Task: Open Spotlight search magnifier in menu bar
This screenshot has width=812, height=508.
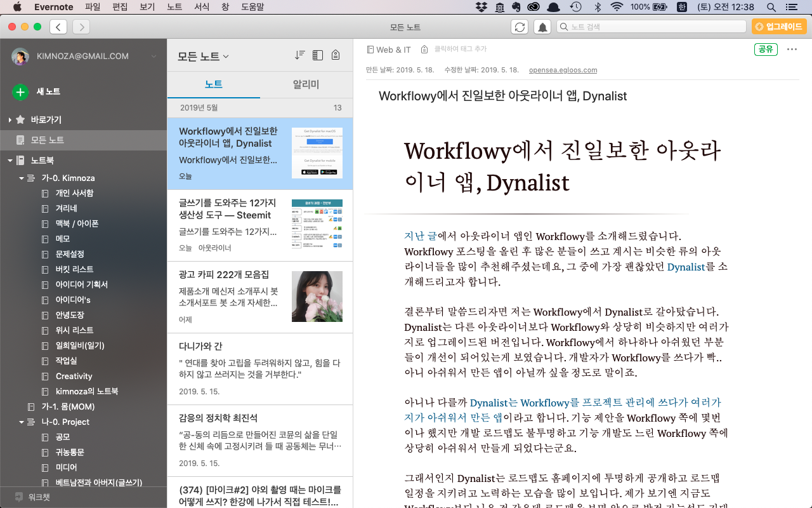Action: point(771,7)
